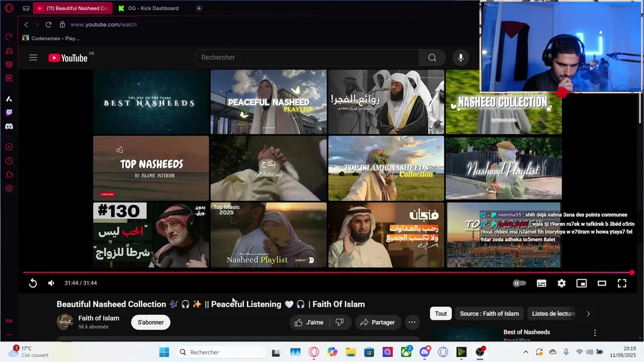Go back to previous page
644x362 pixels.
click(x=26, y=24)
